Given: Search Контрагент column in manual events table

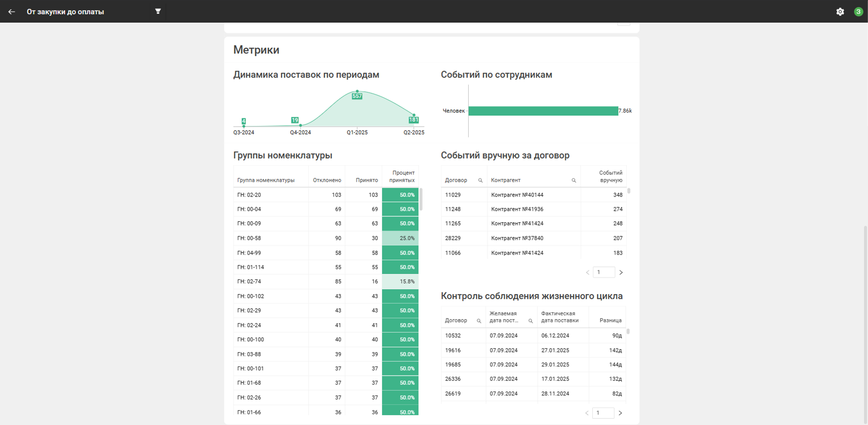Looking at the screenshot, I should pos(574,181).
